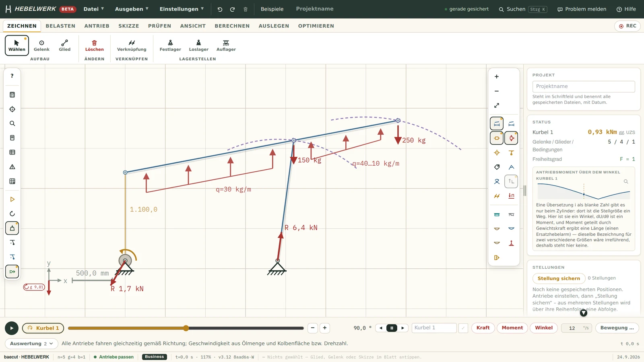This screenshot has height=362, width=644.
Task: Choose the Verknüpfung tool
Action: (x=132, y=45)
